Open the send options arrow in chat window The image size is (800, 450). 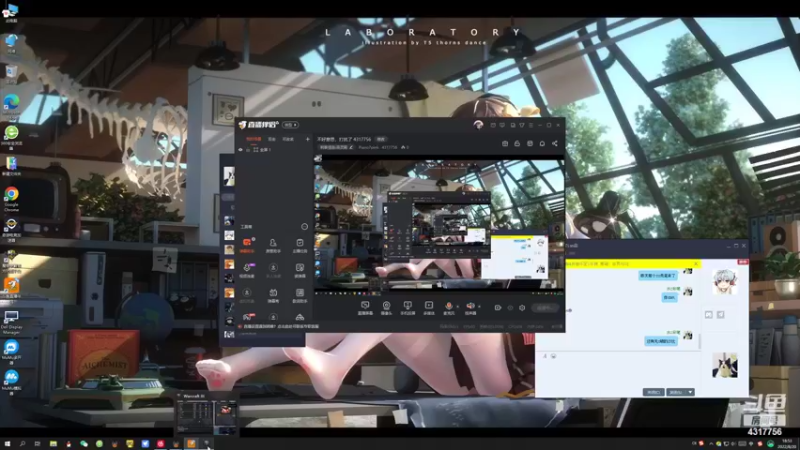click(x=691, y=392)
